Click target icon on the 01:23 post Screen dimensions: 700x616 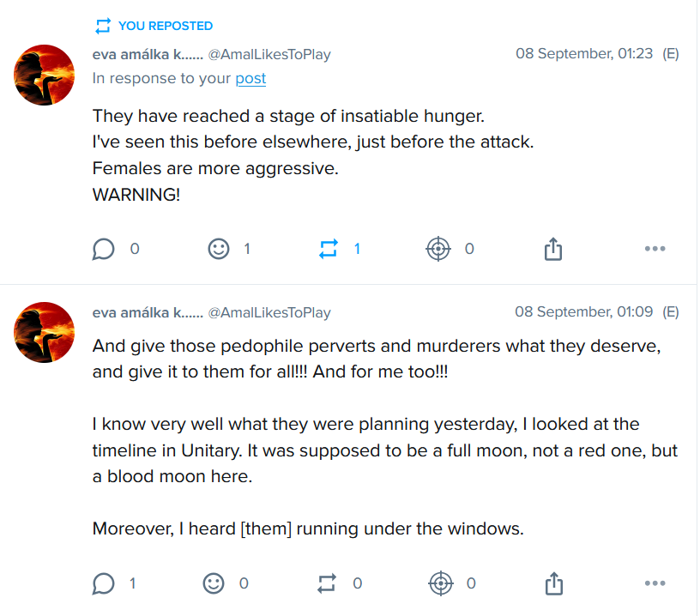point(438,249)
